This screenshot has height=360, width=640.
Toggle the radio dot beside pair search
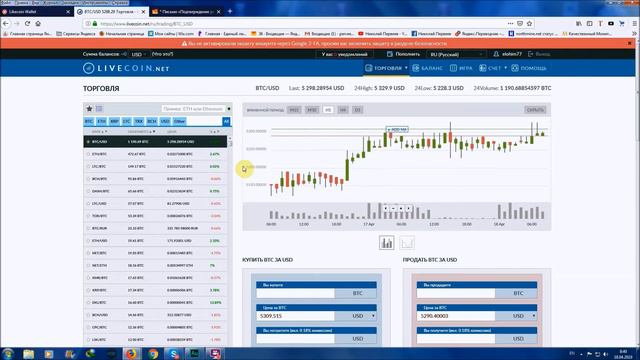(x=229, y=109)
